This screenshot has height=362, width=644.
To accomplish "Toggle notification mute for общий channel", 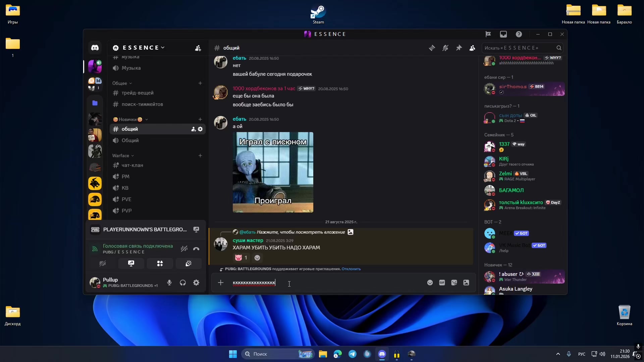I will [x=445, y=48].
